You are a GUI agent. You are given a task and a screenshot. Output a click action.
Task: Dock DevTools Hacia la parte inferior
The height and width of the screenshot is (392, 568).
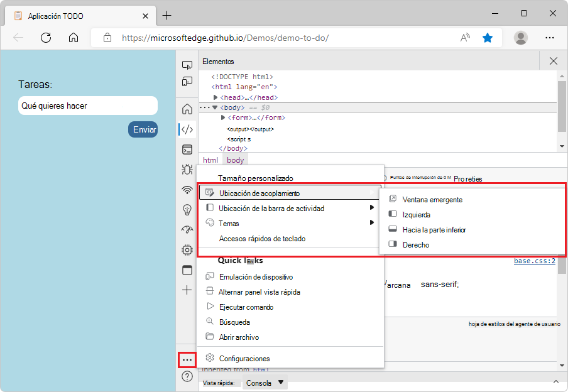(x=472, y=230)
